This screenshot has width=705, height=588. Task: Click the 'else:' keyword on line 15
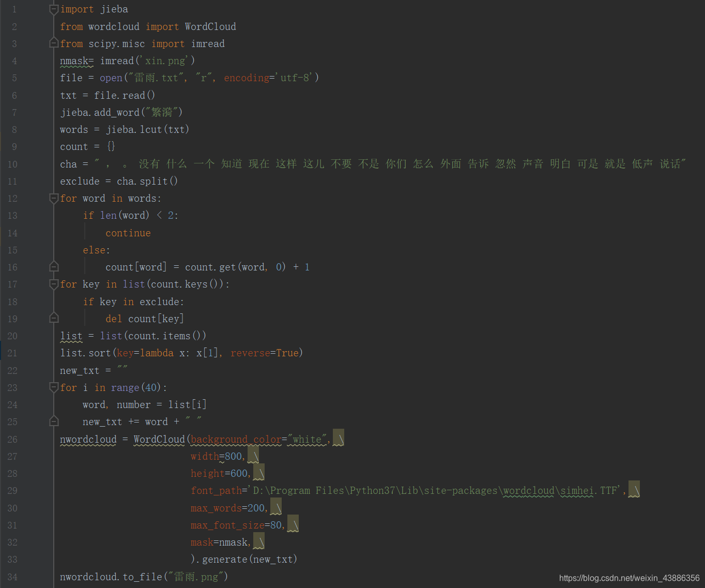click(97, 250)
